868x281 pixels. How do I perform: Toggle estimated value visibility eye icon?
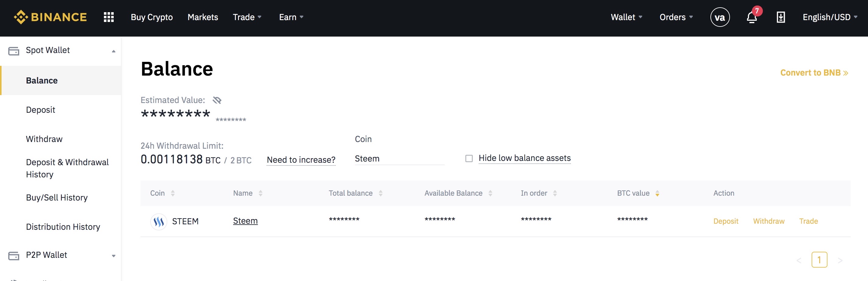(x=217, y=100)
